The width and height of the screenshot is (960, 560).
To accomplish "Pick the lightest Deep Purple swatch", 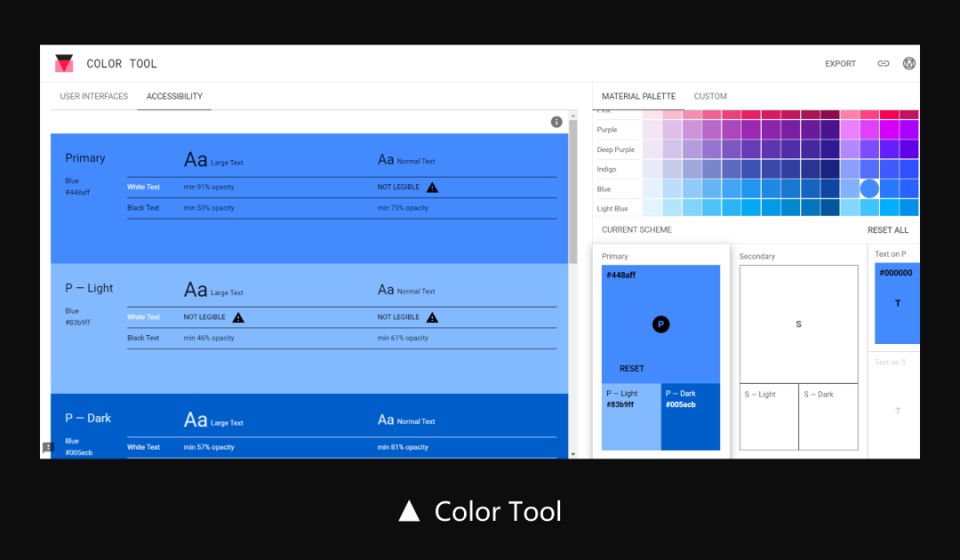I will pyautogui.click(x=652, y=149).
